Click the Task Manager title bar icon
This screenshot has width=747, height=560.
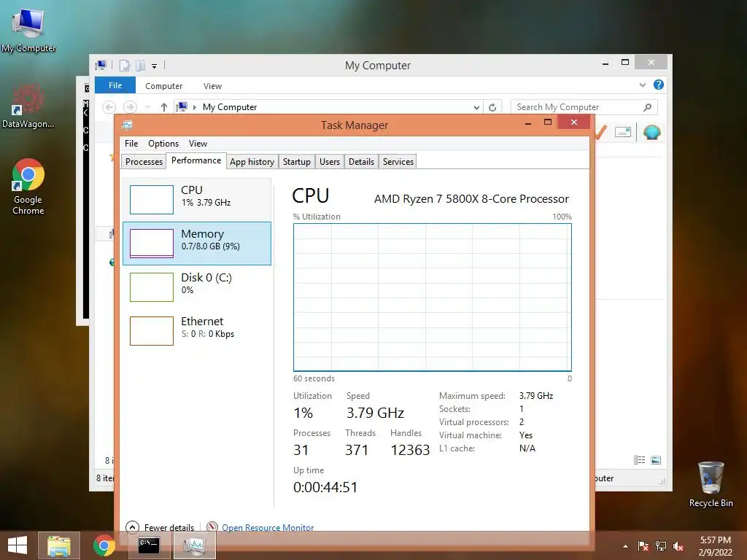127,125
